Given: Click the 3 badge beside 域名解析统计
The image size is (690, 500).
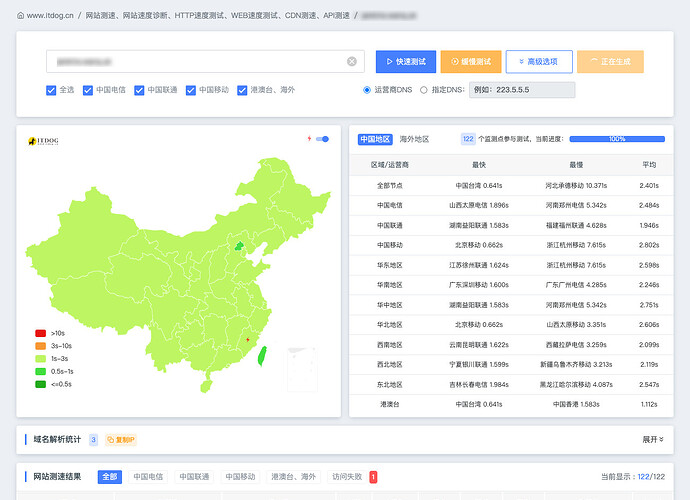Looking at the screenshot, I should click(93, 440).
